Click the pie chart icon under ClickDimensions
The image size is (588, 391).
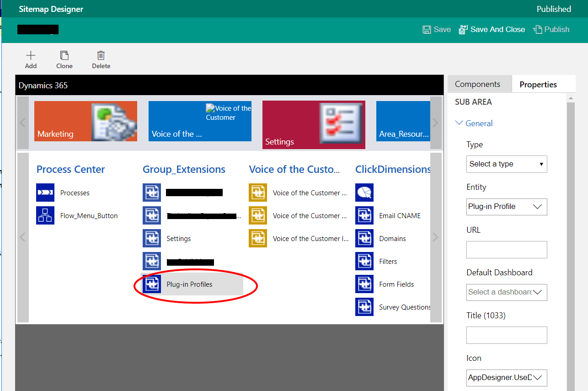pyautogui.click(x=364, y=193)
